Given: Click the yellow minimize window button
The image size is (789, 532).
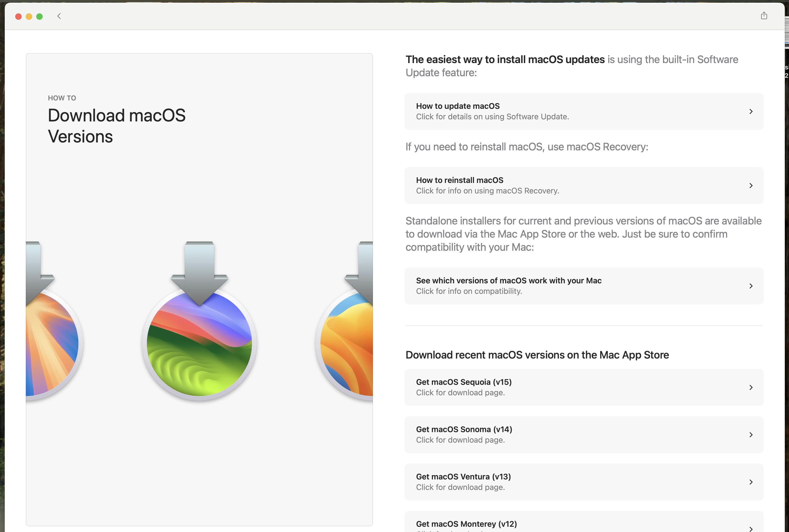Looking at the screenshot, I should tap(29, 16).
